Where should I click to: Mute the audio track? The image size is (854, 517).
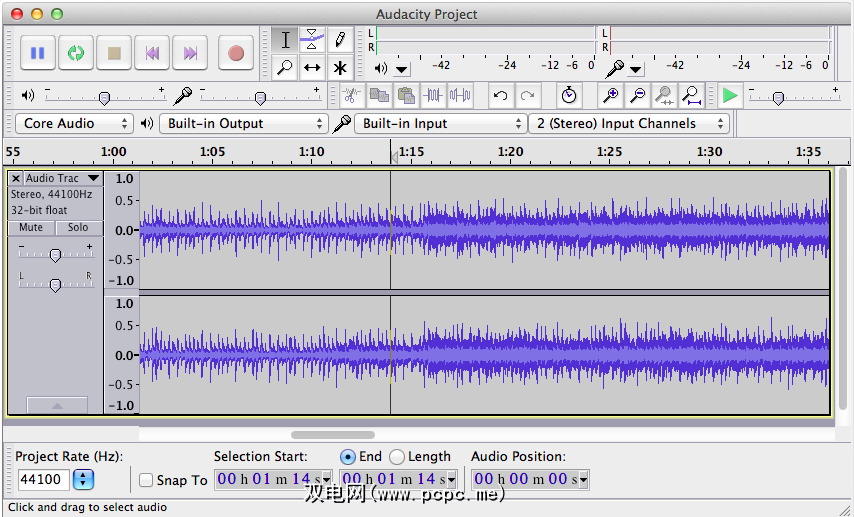(x=31, y=228)
